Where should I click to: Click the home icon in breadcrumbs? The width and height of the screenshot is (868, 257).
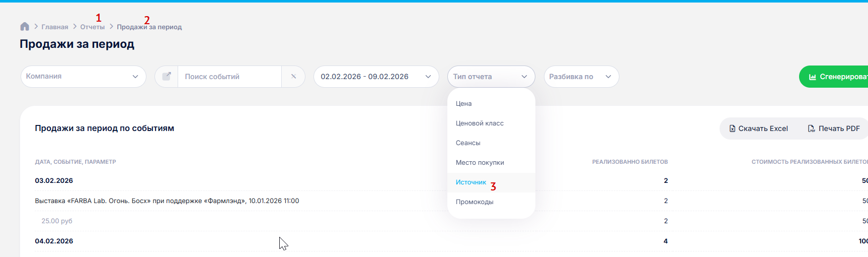[x=25, y=27]
